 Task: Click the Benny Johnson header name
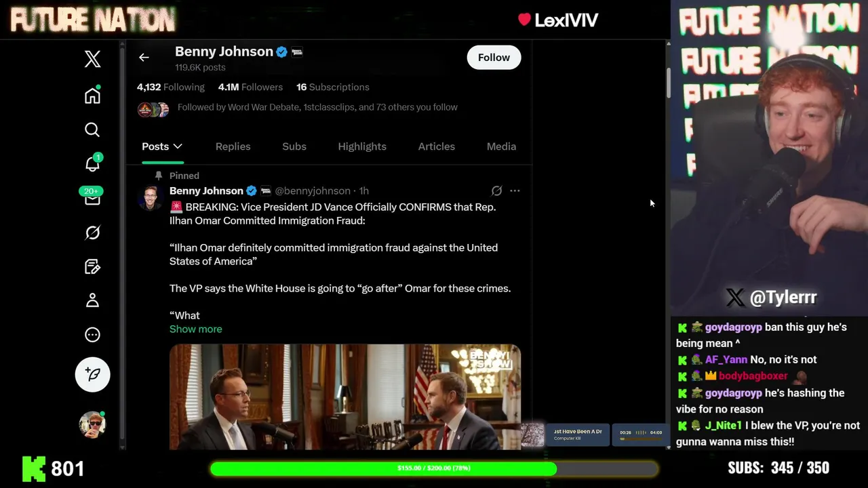[x=224, y=52]
